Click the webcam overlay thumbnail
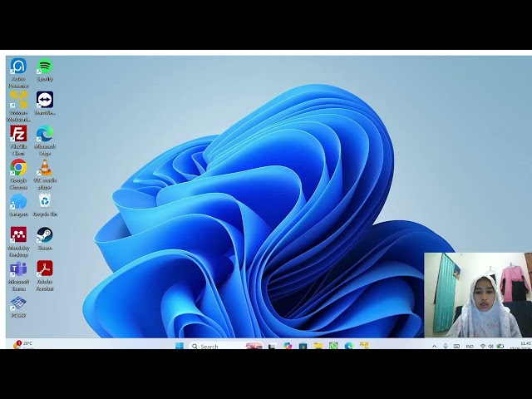Image resolution: width=532 pixels, height=399 pixels. (478, 295)
